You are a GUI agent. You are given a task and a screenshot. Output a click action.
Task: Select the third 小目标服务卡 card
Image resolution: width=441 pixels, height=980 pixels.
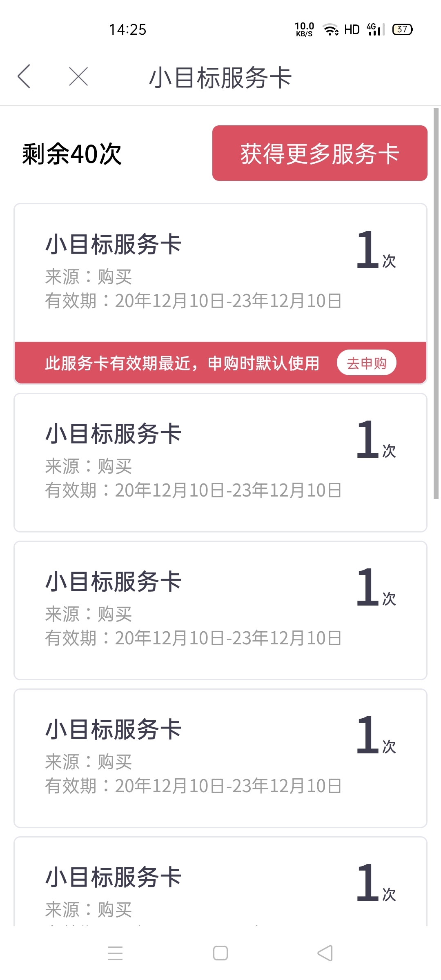pyautogui.click(x=220, y=610)
